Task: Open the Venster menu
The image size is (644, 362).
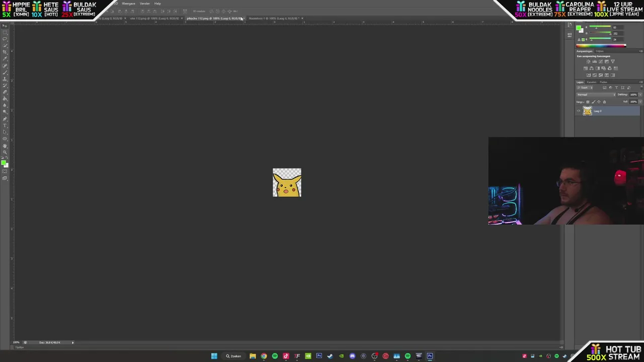Action: [144, 4]
